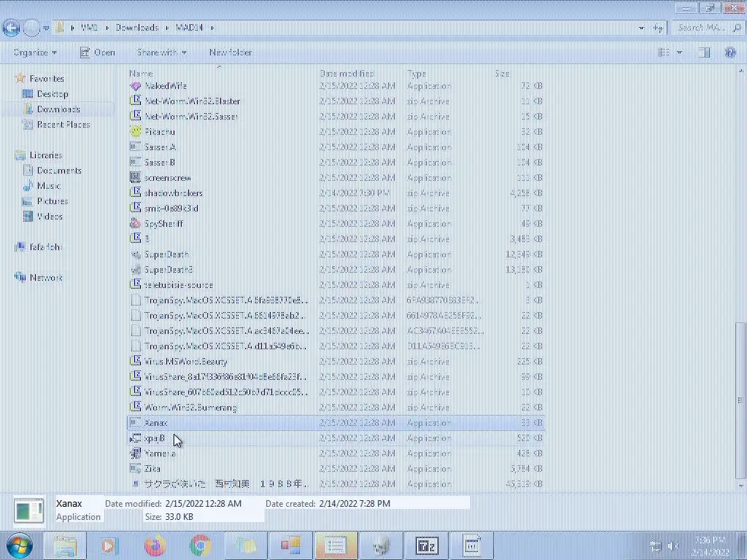747x560 pixels.
Task: Expand the MAD04 breadcrumb arrow
Action: pos(212,28)
